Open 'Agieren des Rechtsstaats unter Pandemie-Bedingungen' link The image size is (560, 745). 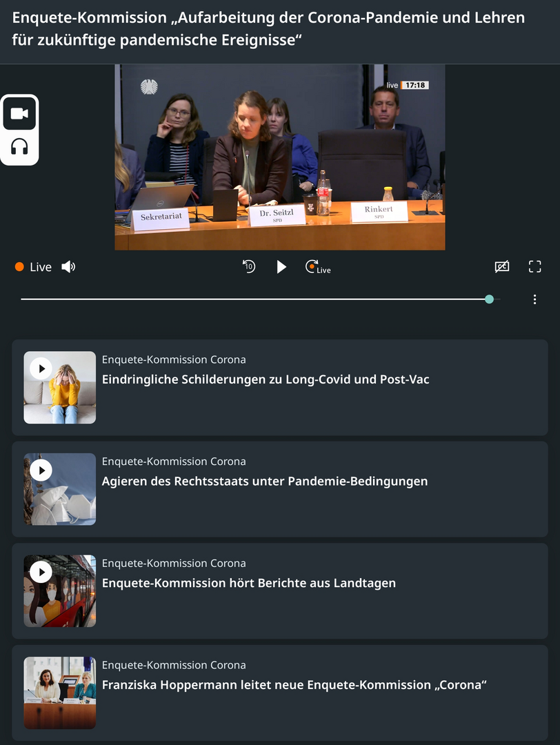click(x=265, y=481)
